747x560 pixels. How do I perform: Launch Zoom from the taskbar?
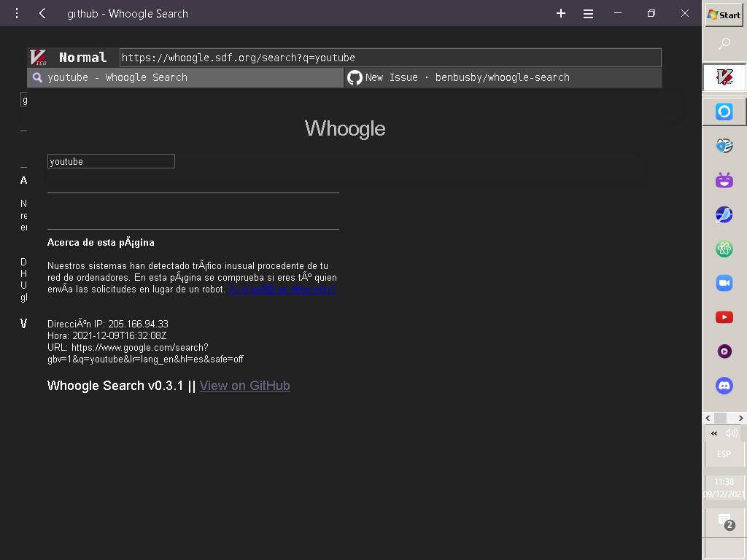tap(724, 283)
